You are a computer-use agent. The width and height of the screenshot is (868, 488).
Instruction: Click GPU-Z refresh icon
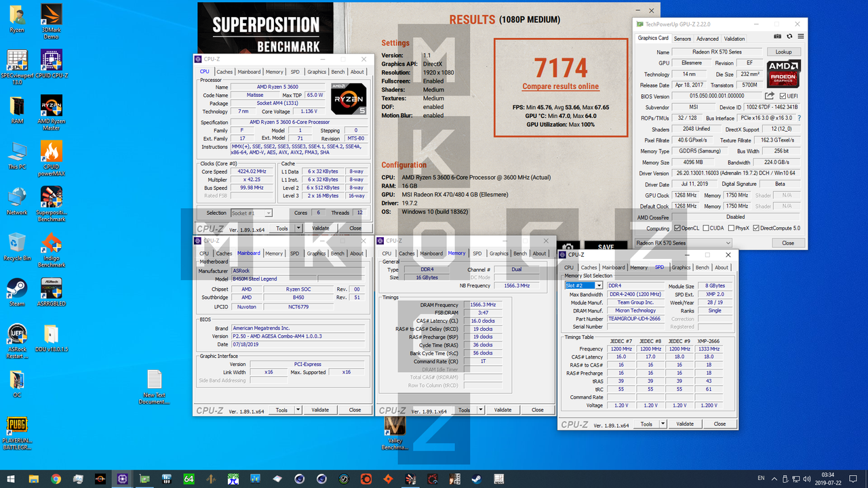click(x=789, y=36)
